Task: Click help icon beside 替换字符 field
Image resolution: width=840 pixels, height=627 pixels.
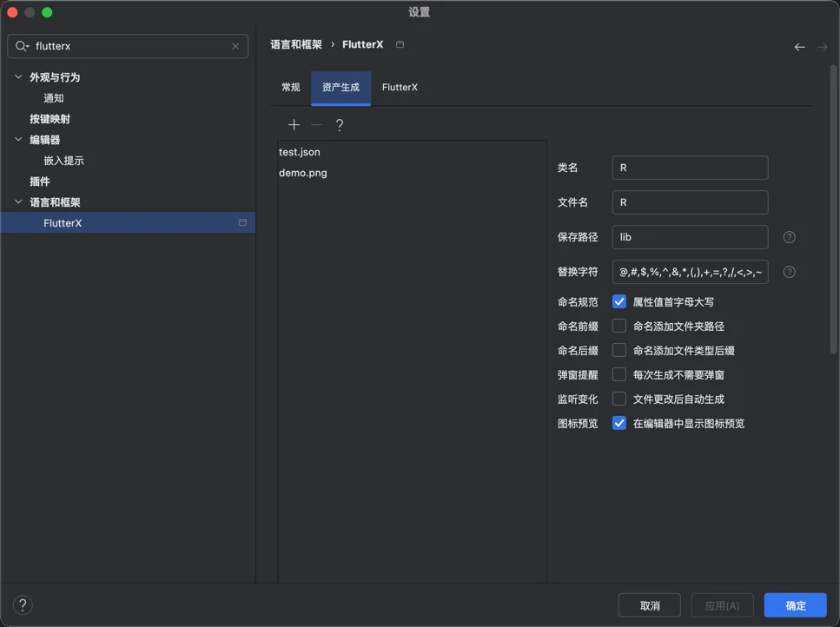Action: click(x=789, y=272)
